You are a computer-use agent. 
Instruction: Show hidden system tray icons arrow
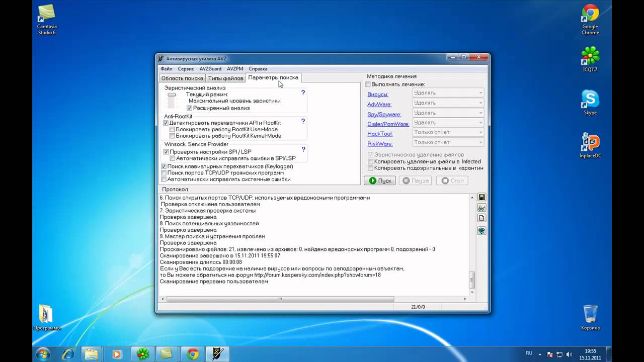(x=540, y=354)
